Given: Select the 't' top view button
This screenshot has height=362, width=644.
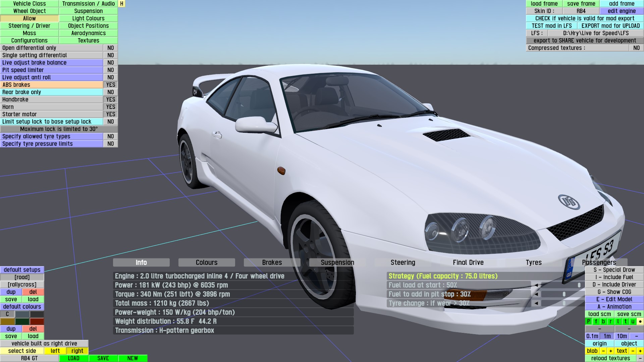Looking at the screenshot, I should (x=625, y=321).
